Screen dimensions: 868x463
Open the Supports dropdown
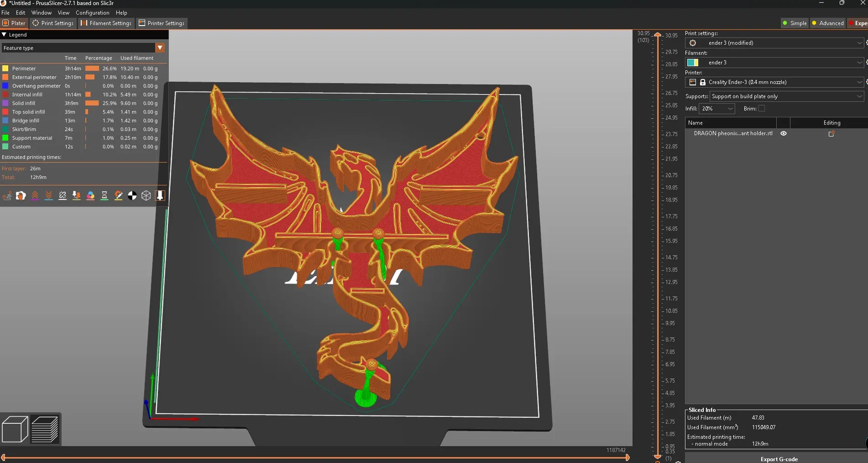pos(787,96)
